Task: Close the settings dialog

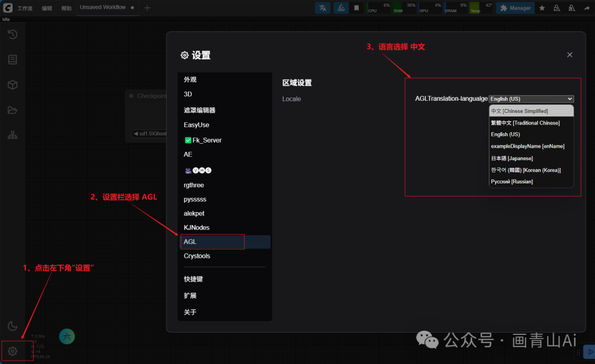Action: [x=570, y=55]
